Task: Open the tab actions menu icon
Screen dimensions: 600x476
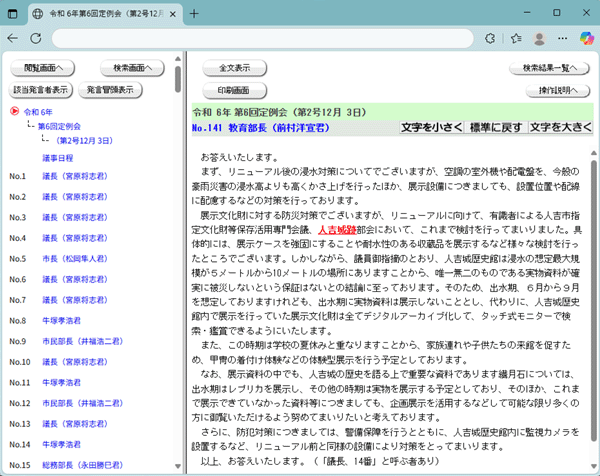Action: point(13,14)
